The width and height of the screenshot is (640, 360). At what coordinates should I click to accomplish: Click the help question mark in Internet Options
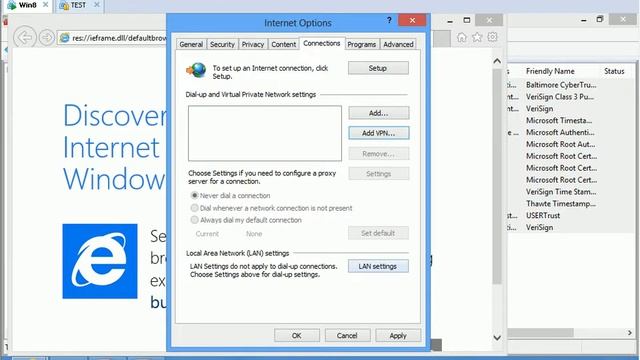(389, 20)
